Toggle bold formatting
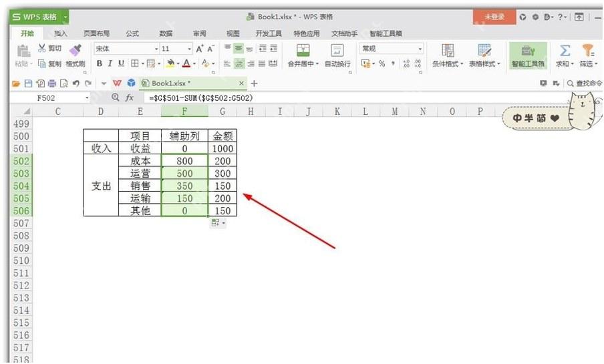 pos(100,63)
